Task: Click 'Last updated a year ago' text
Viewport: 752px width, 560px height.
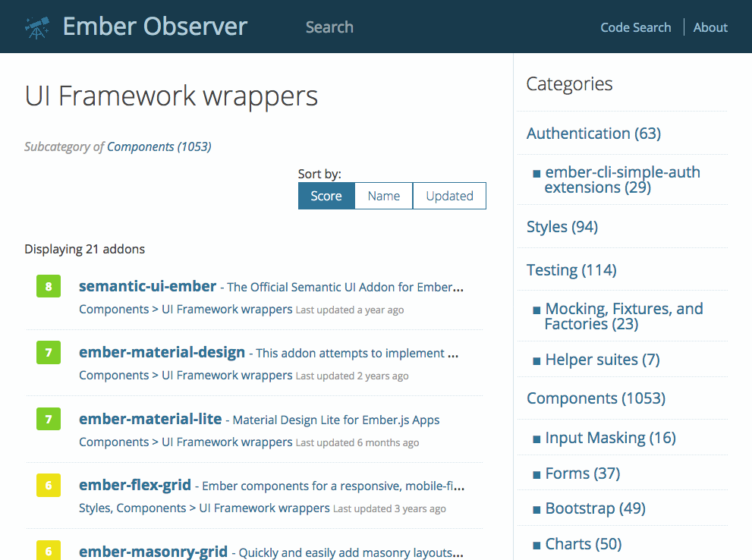Action: [x=350, y=310]
